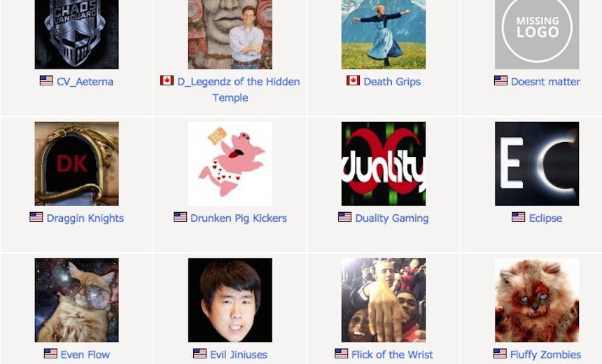This screenshot has width=602, height=364.
Task: Open D_Legendz of the Hidden Temple link
Action: [239, 90]
